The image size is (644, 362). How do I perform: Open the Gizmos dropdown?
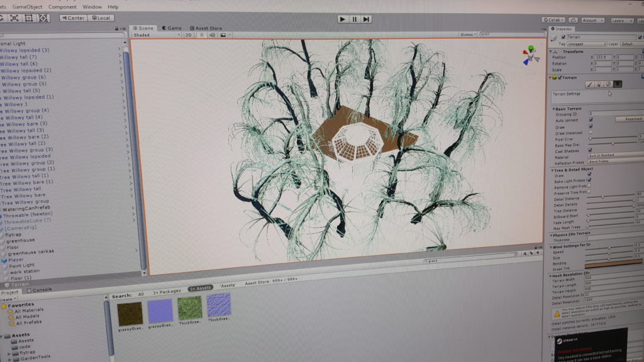click(x=468, y=35)
